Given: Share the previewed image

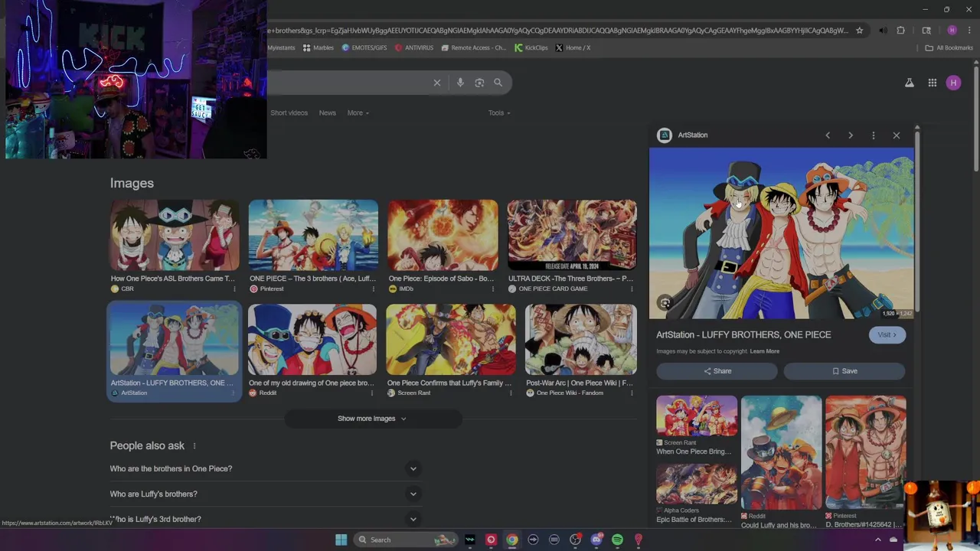Looking at the screenshot, I should click(717, 371).
